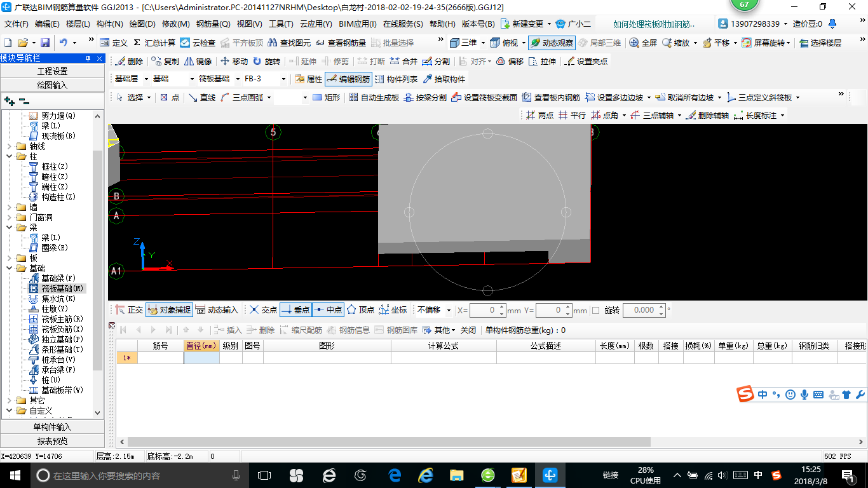Click 查找图元 find element tool
This screenshot has width=868, height=488.
(x=289, y=43)
